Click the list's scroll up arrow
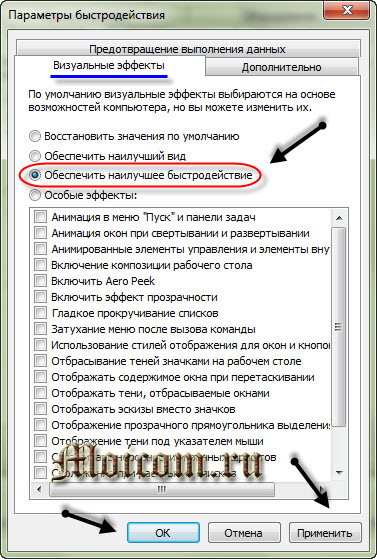This screenshot has width=377, height=559. (339, 218)
